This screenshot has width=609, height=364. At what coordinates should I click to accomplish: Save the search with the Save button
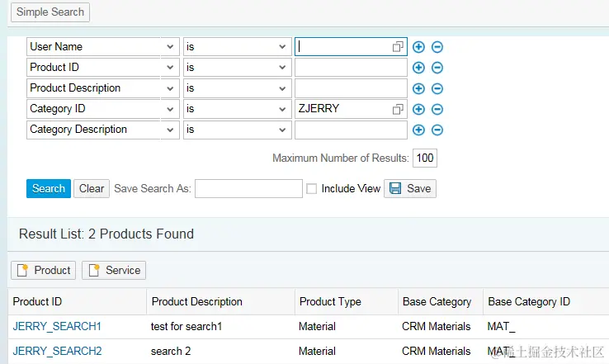pyautogui.click(x=410, y=188)
